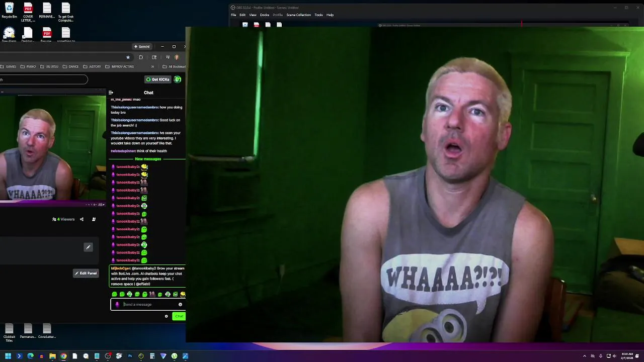
Task: Click the Get KICKs button
Action: [x=157, y=79]
